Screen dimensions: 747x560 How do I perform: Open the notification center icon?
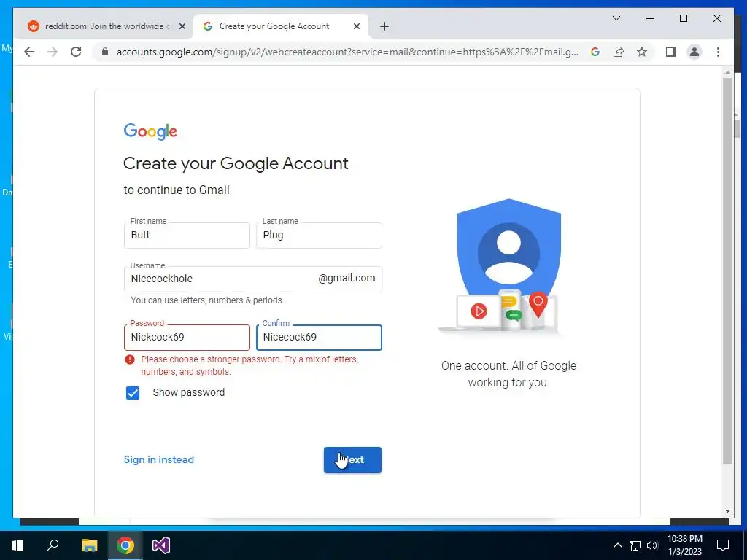point(723,545)
